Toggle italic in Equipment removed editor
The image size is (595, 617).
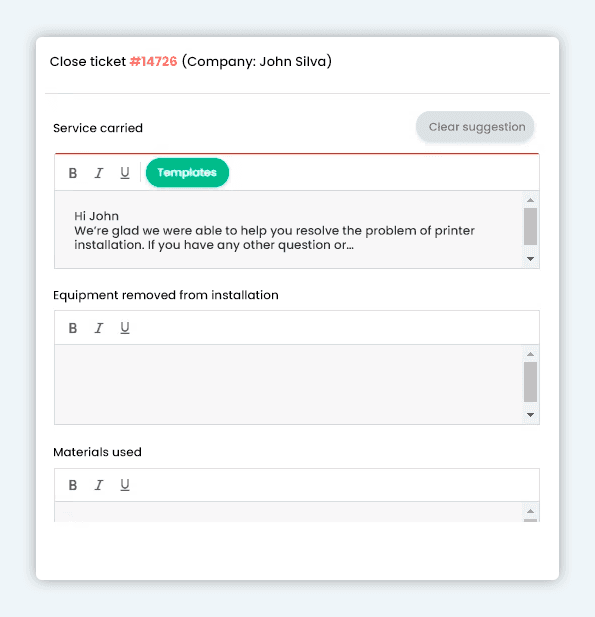[x=99, y=328]
